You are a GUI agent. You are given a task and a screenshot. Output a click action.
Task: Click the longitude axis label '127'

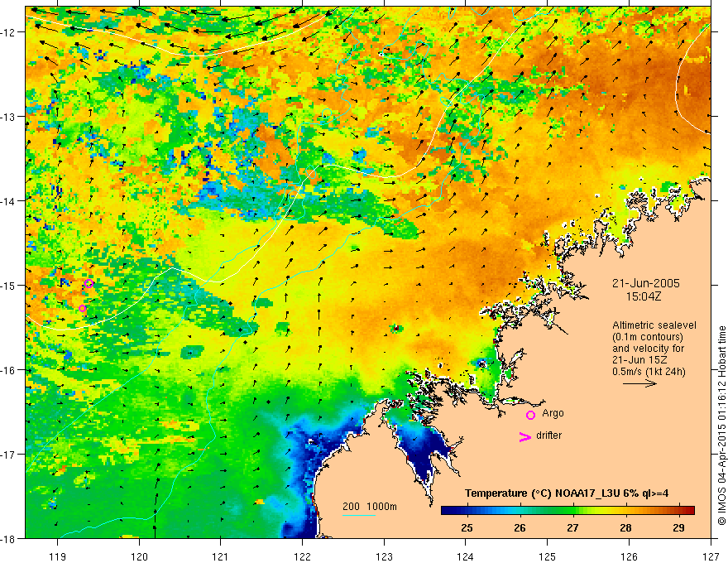[x=711, y=556]
